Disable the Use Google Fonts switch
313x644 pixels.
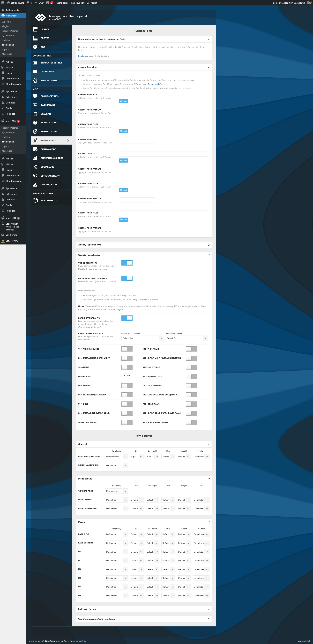pyautogui.click(x=127, y=263)
